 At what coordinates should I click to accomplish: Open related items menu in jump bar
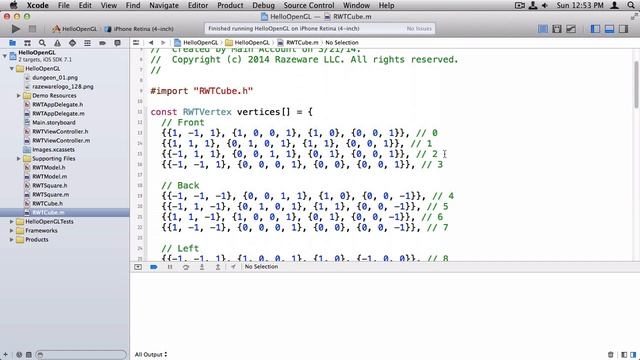[x=136, y=42]
